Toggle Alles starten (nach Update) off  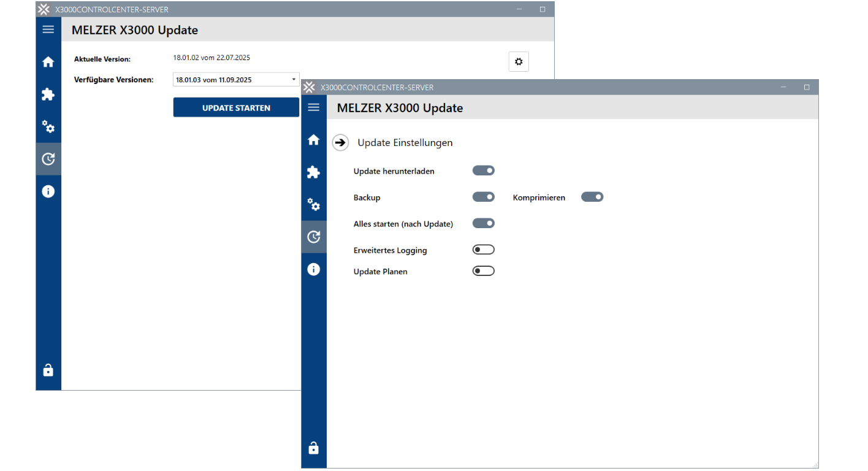click(483, 223)
